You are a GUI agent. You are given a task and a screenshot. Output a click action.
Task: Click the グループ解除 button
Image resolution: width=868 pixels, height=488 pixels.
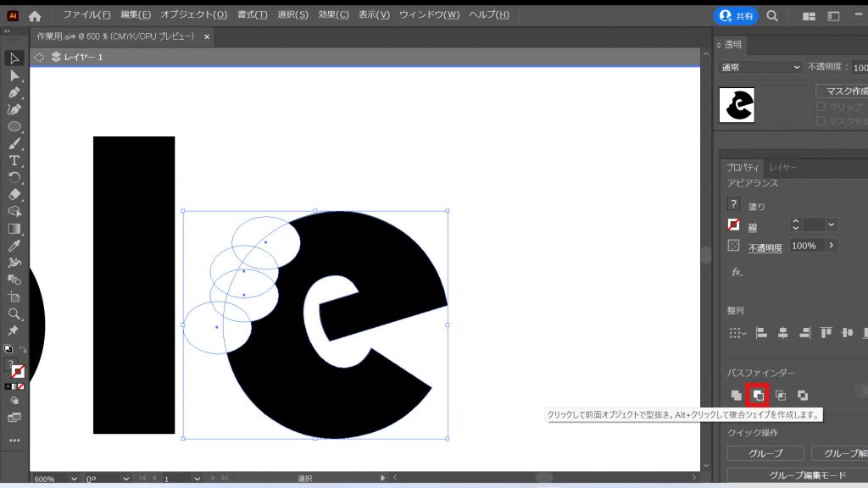840,453
